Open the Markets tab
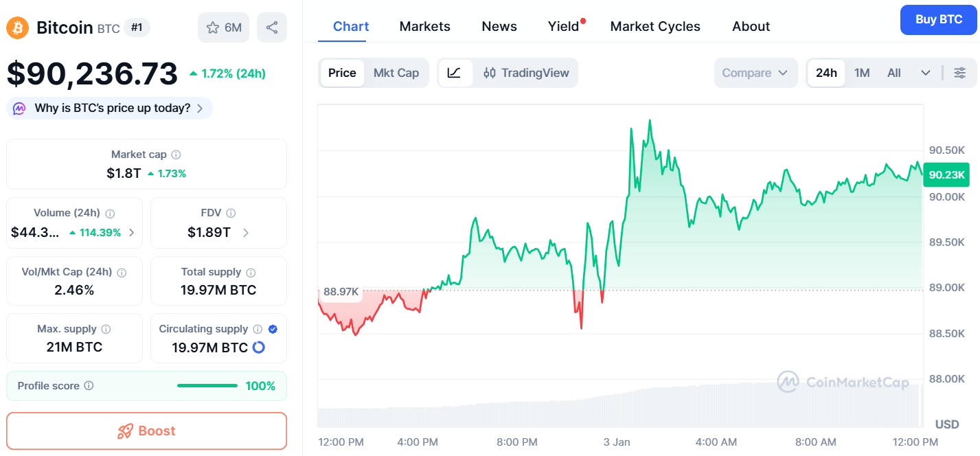 (x=424, y=26)
